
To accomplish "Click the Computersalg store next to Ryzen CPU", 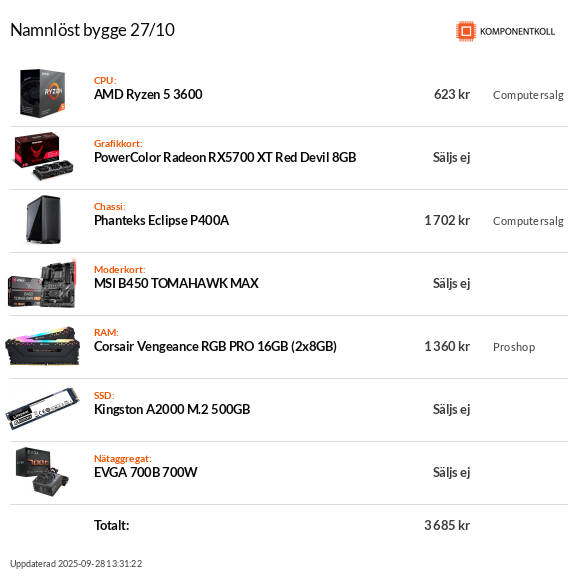I will coord(528,95).
